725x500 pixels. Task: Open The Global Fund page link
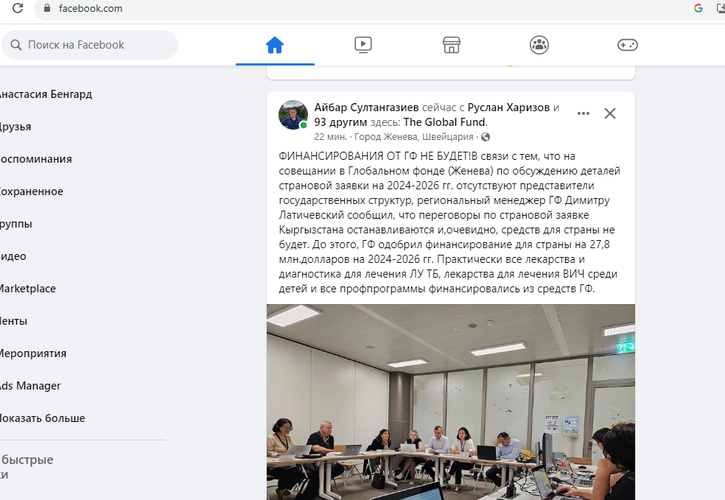coord(444,122)
